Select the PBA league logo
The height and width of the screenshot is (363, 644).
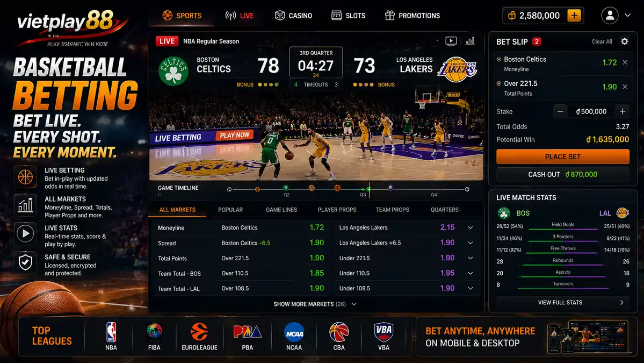[247, 331]
